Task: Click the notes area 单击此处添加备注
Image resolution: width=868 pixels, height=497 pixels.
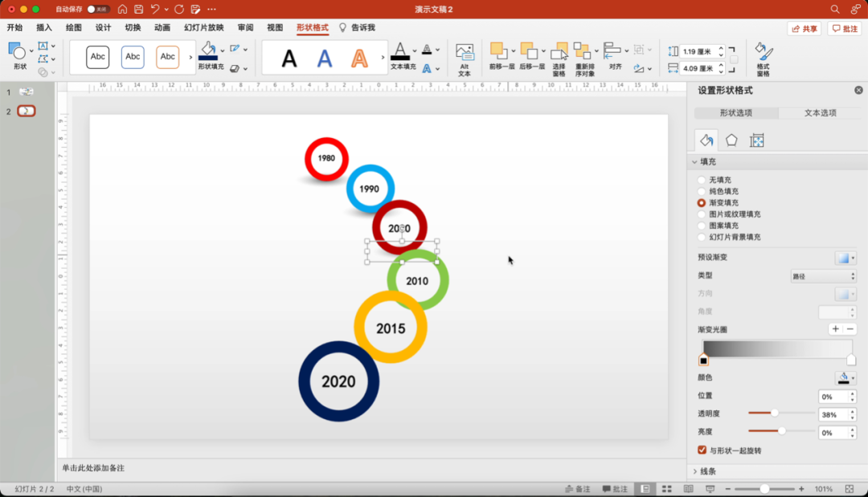Action: pos(93,468)
